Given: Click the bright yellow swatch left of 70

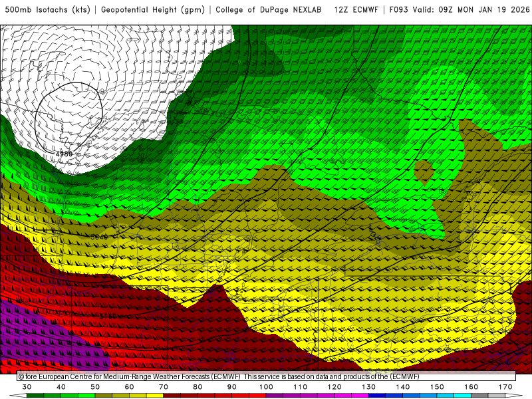Looking at the screenshot, I should [155, 396].
